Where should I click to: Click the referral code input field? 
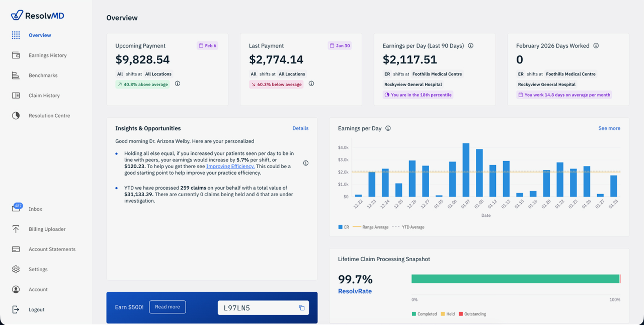(x=258, y=308)
